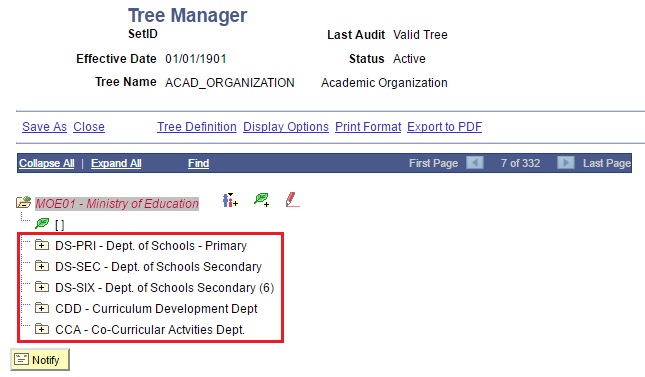This screenshot has height=377, width=645.
Task: Click the Notify button
Action: 40,360
